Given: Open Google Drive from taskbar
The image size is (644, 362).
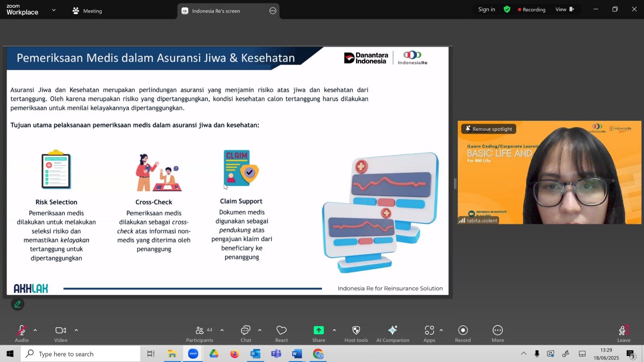Looking at the screenshot, I should tap(214, 354).
